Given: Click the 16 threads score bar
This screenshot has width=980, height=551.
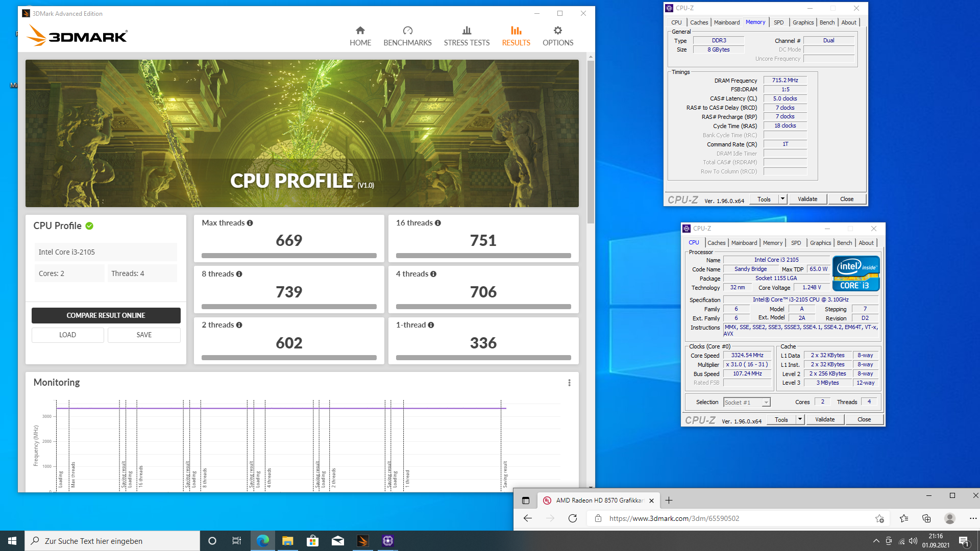Looking at the screenshot, I should click(483, 256).
